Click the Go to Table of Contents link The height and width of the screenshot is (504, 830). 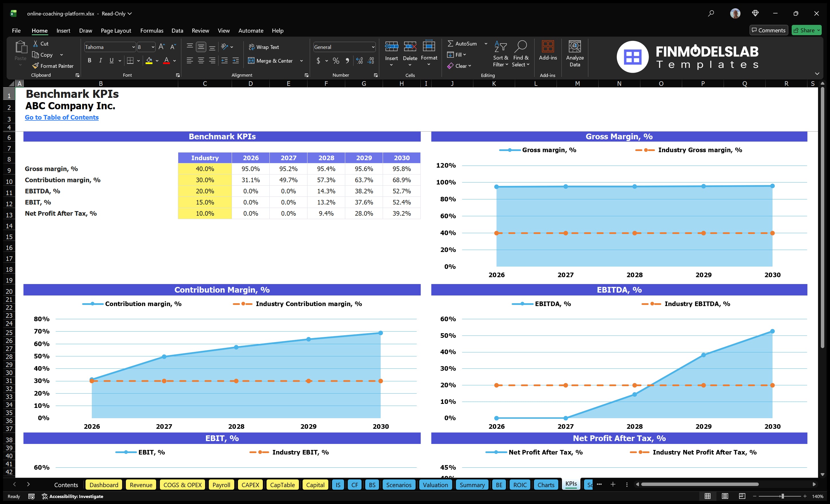[62, 117]
